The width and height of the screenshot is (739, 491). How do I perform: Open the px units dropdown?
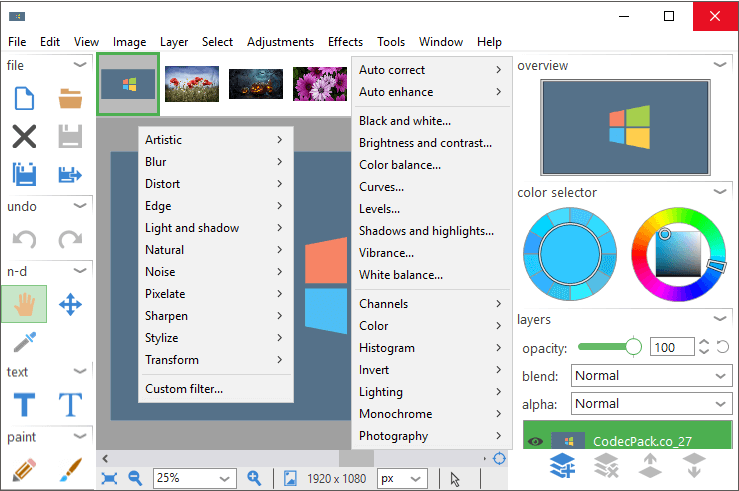(402, 478)
